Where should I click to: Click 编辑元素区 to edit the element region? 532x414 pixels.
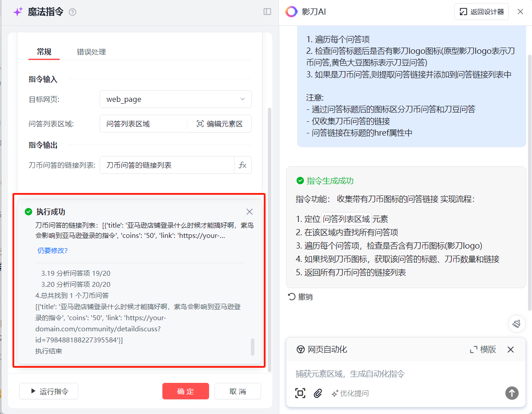[220, 124]
